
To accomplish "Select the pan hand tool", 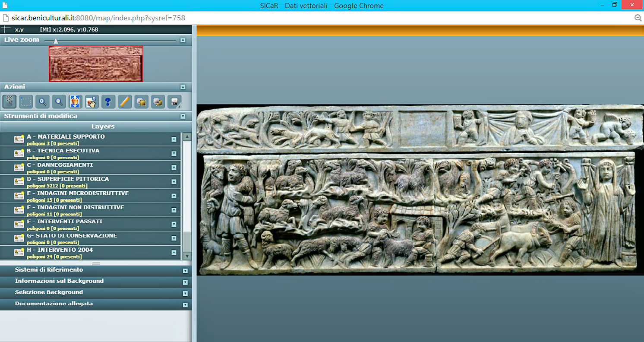I will click(92, 102).
